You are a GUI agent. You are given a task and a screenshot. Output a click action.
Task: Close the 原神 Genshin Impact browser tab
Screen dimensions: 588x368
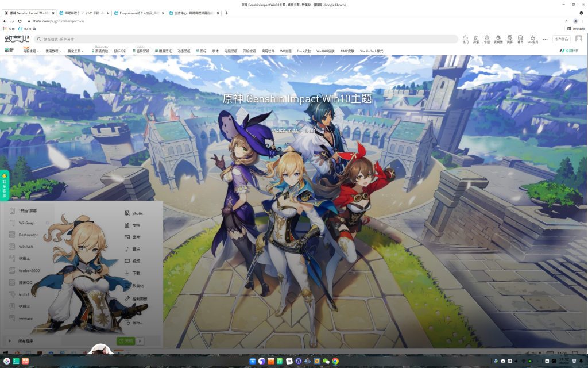pos(53,13)
